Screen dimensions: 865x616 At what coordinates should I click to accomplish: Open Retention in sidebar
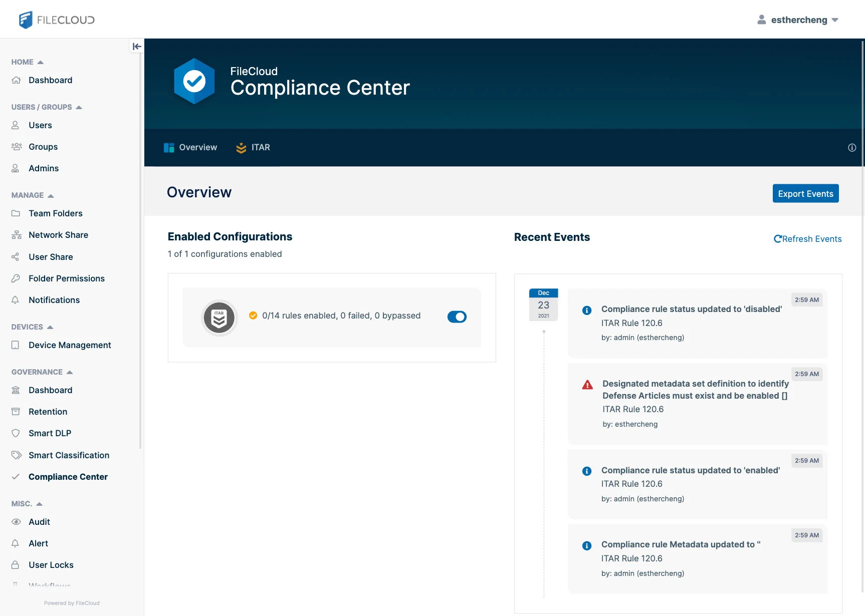click(48, 412)
